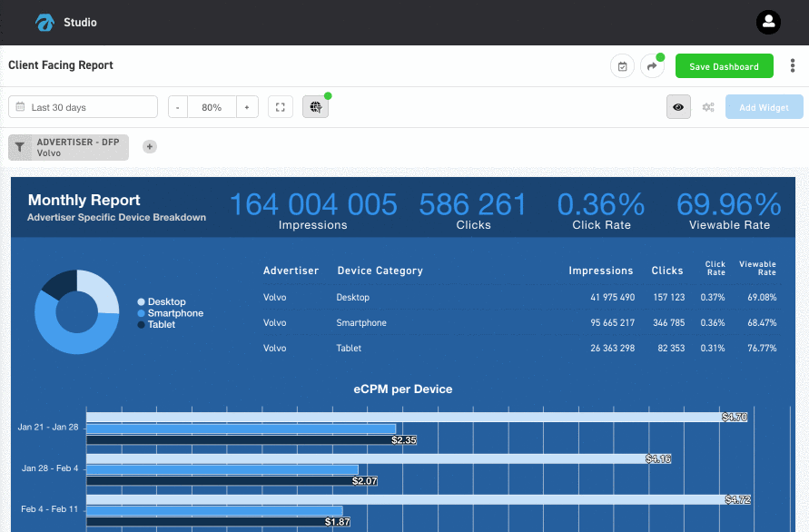Open the fullscreen view icon
Viewport: 809px width, 532px height.
tap(280, 106)
